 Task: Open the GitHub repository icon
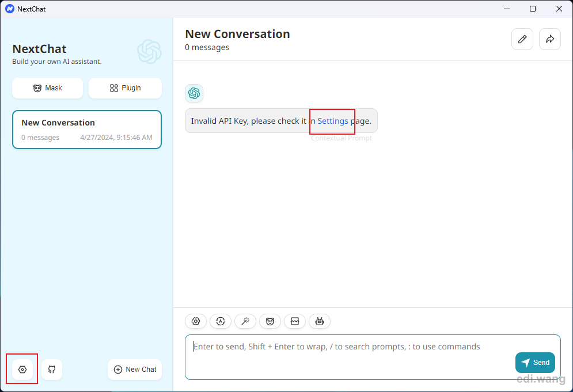pyautogui.click(x=52, y=370)
